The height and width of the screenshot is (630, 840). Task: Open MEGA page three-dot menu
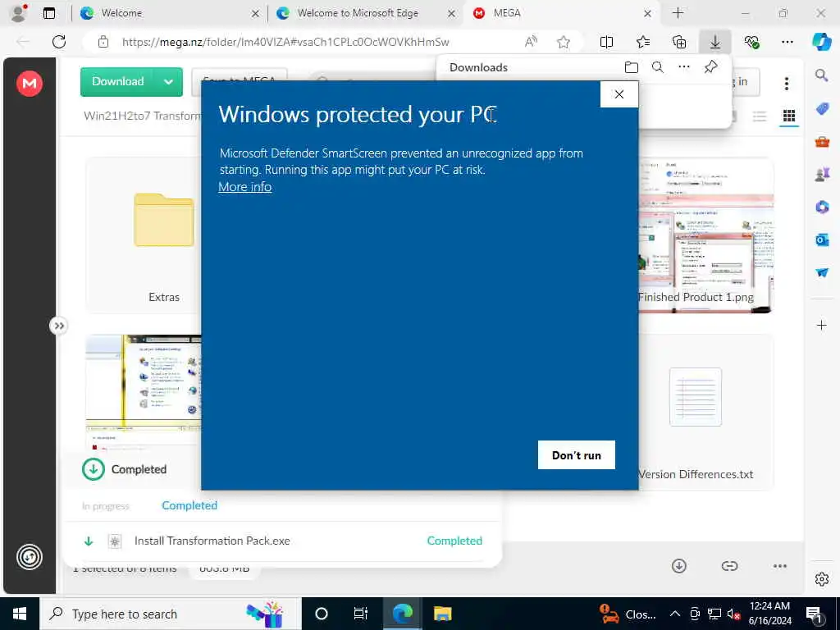pos(786,83)
